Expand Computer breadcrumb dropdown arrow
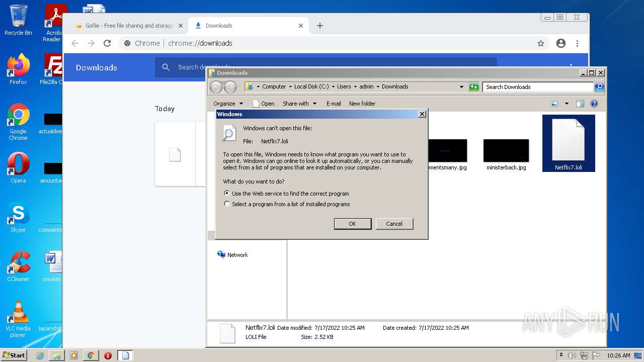 coord(290,87)
